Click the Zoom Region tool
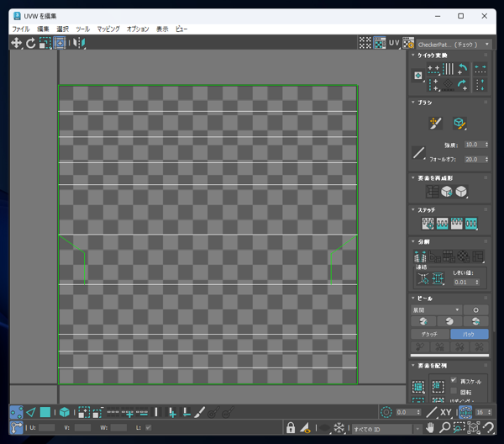The height and width of the screenshot is (444, 504). pyautogui.click(x=459, y=428)
